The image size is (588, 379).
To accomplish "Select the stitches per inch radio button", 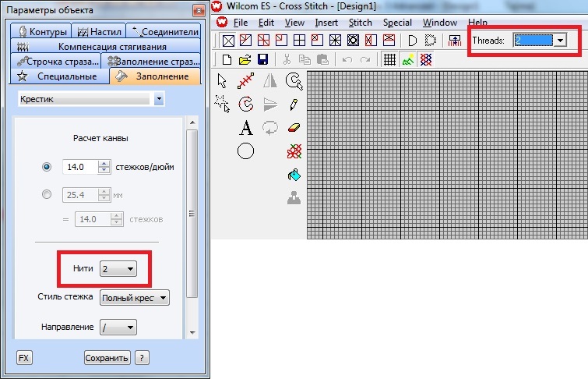I will tap(47, 166).
